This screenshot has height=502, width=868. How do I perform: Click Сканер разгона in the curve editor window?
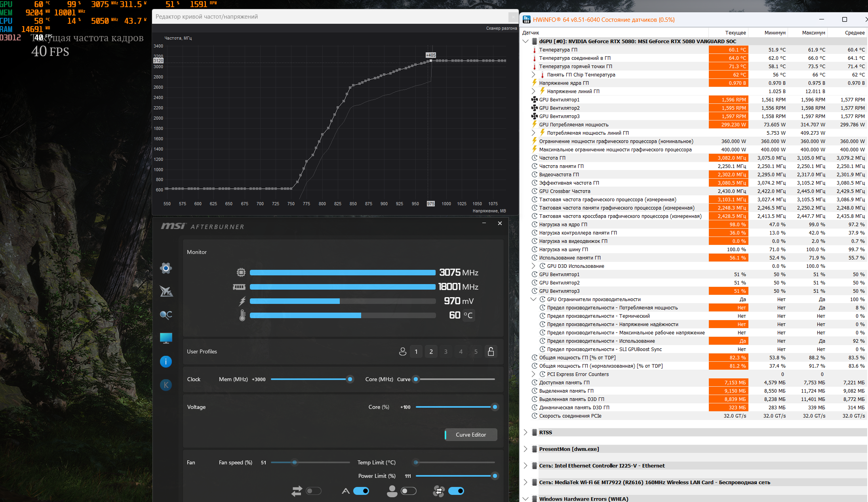click(501, 28)
